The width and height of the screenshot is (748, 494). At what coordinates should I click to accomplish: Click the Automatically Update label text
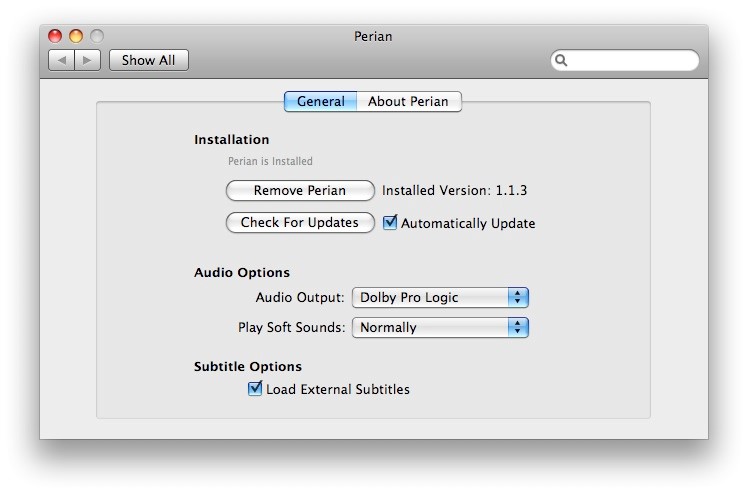[468, 223]
